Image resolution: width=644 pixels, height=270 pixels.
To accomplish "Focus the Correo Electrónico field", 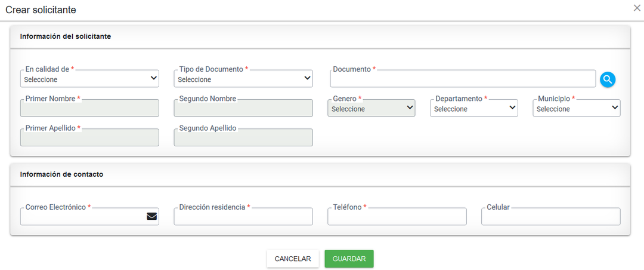I will click(82, 217).
